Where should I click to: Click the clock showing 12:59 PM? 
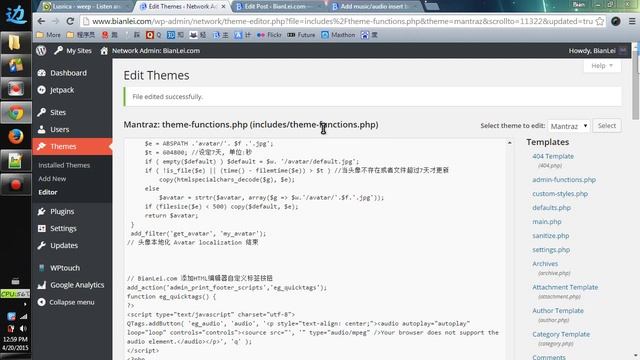coord(15,339)
